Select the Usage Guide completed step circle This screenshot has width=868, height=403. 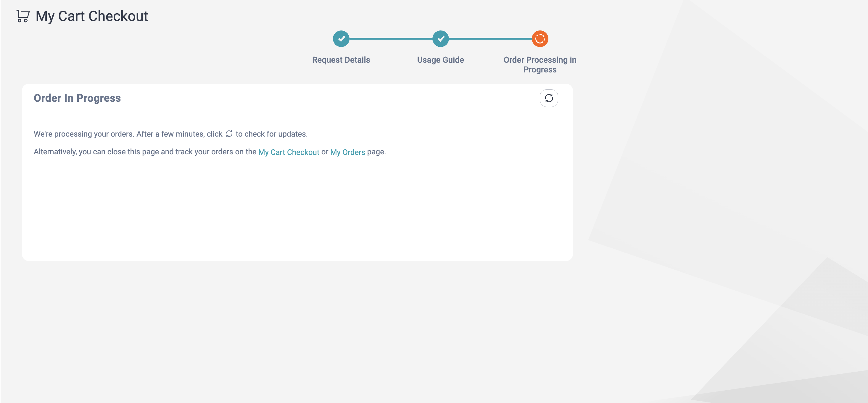coord(440,39)
